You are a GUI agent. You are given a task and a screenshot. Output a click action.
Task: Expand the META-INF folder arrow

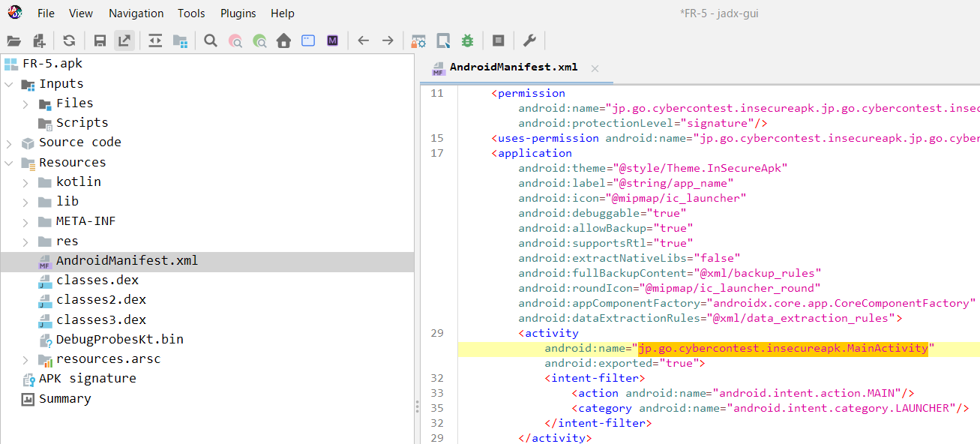(x=25, y=221)
